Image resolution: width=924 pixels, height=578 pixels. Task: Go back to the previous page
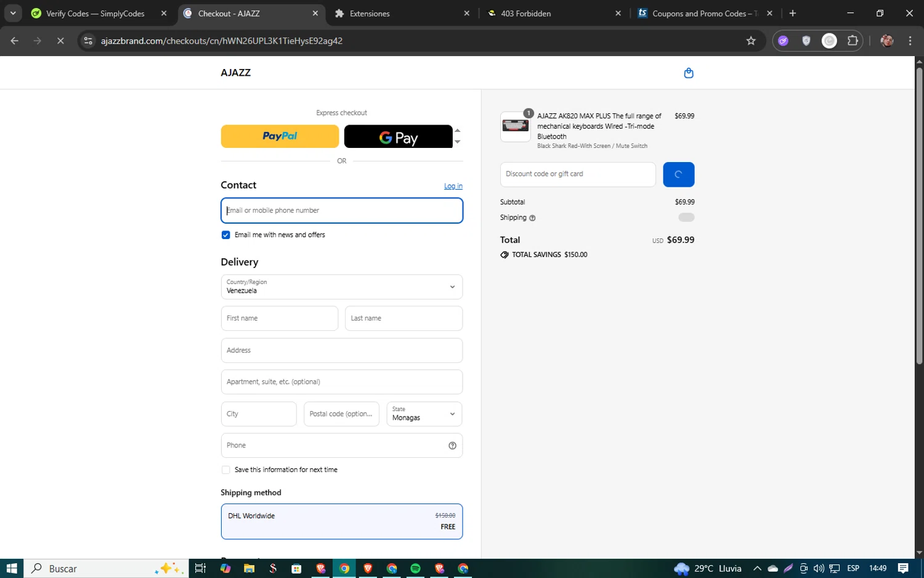click(x=15, y=41)
